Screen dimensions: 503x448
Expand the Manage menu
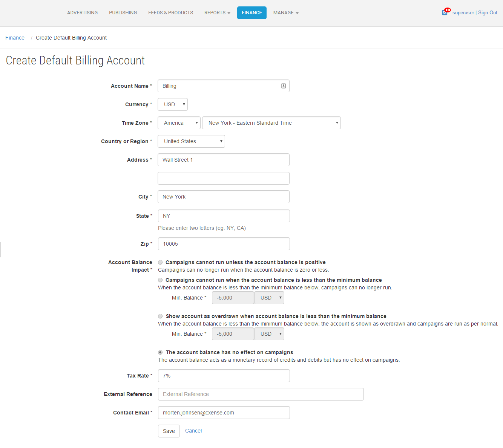point(286,13)
